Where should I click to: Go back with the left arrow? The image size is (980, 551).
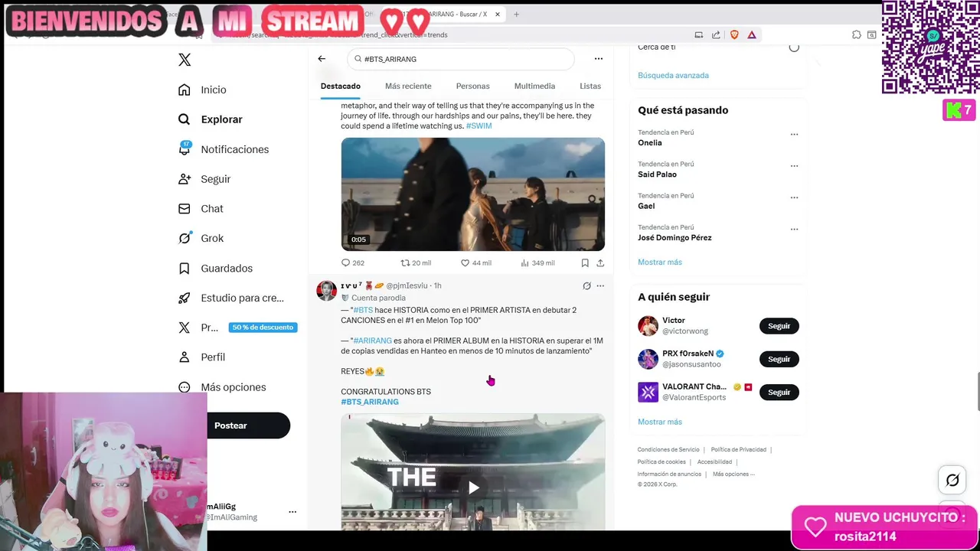click(322, 59)
